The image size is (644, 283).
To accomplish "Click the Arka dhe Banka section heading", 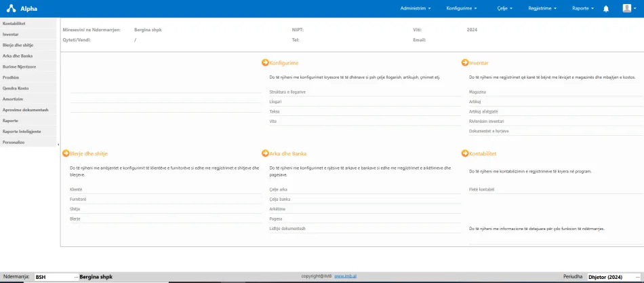I will (x=288, y=153).
